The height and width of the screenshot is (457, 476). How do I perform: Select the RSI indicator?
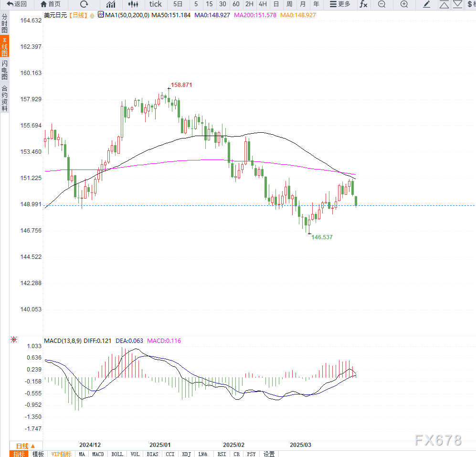[x=222, y=454]
